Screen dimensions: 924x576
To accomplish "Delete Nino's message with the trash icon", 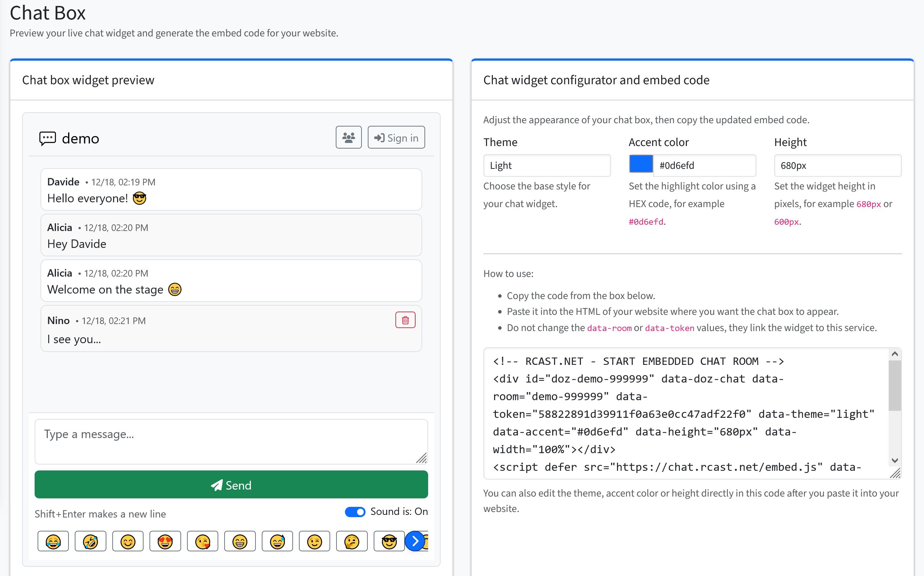I will click(x=405, y=320).
